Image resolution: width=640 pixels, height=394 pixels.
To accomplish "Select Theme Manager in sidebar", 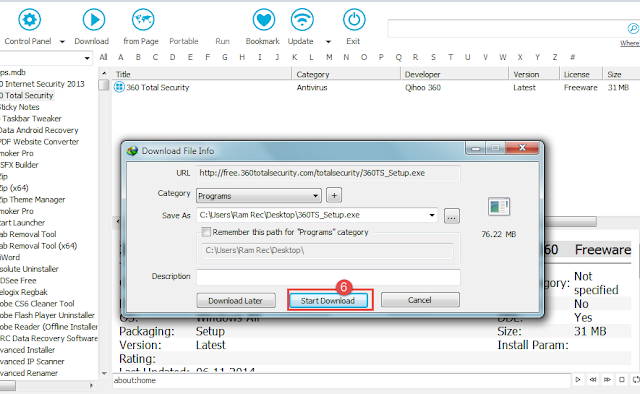I will 33,200.
